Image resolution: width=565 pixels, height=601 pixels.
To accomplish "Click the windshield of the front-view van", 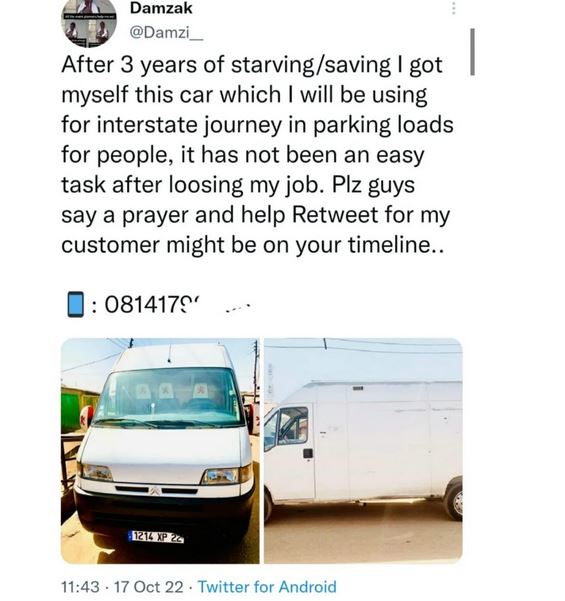I will [169, 395].
